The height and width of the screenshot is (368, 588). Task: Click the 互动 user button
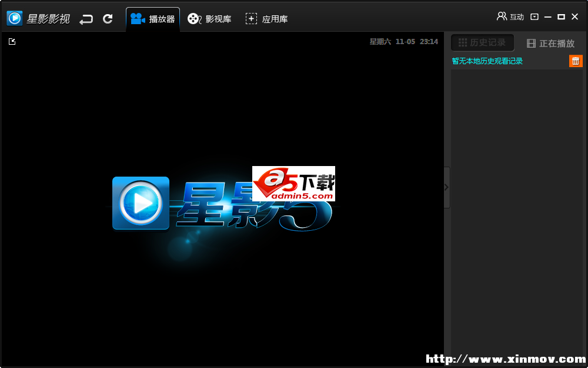pos(510,16)
